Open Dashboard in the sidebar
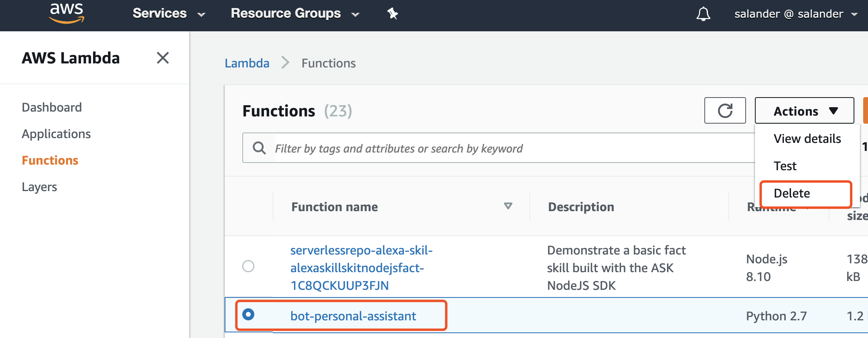 point(52,108)
